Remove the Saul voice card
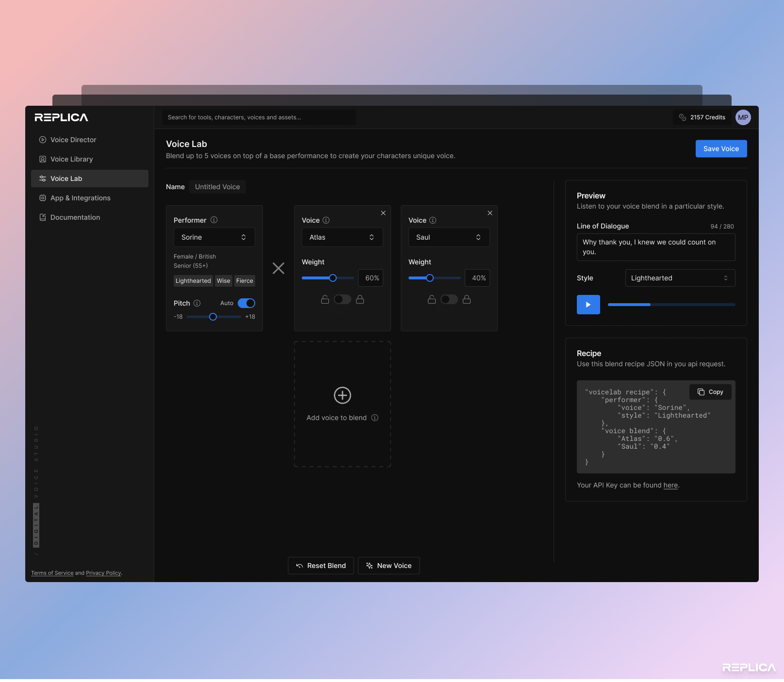This screenshot has height=682, width=784. click(x=490, y=213)
